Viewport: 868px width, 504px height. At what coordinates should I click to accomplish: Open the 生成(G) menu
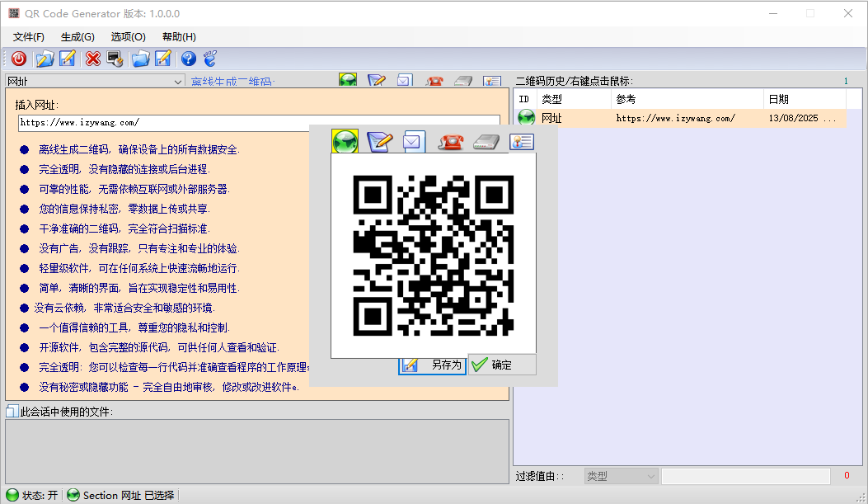point(77,37)
